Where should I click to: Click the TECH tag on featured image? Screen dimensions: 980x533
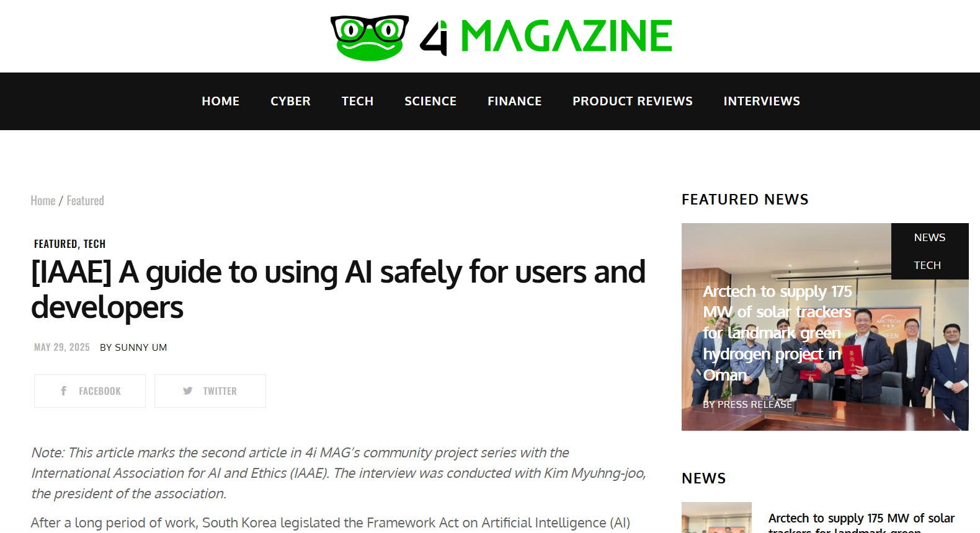(x=927, y=265)
